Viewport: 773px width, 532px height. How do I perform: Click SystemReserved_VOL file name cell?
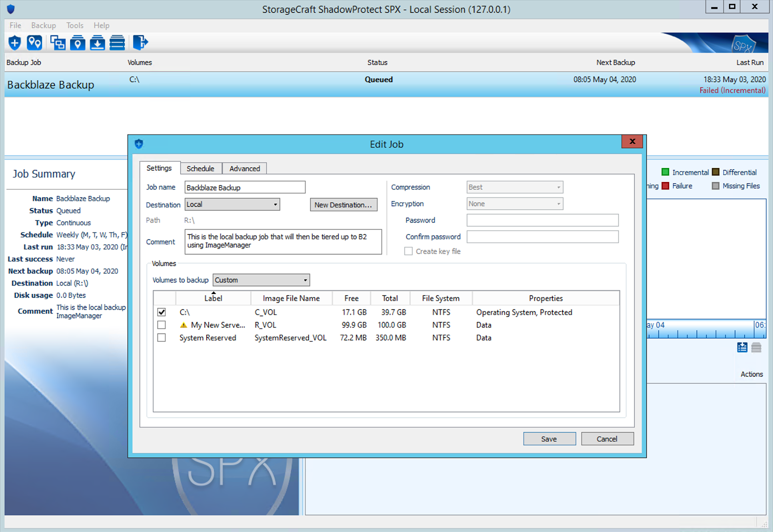(291, 338)
